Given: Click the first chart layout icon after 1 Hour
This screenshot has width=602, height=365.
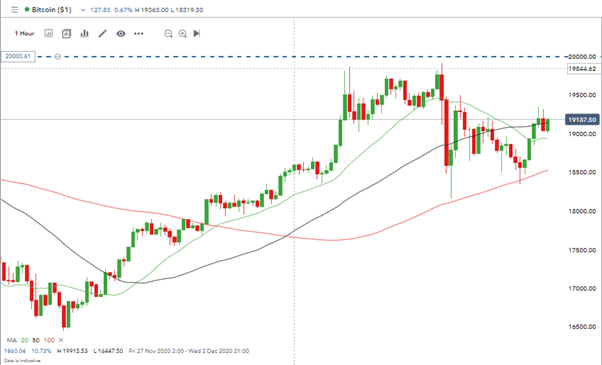Looking at the screenshot, I should [x=48, y=33].
